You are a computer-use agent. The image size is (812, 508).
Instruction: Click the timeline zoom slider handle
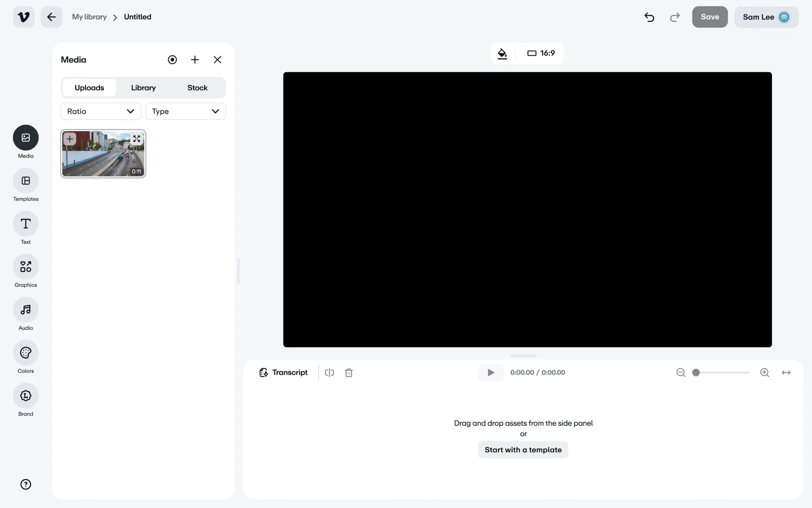(696, 373)
